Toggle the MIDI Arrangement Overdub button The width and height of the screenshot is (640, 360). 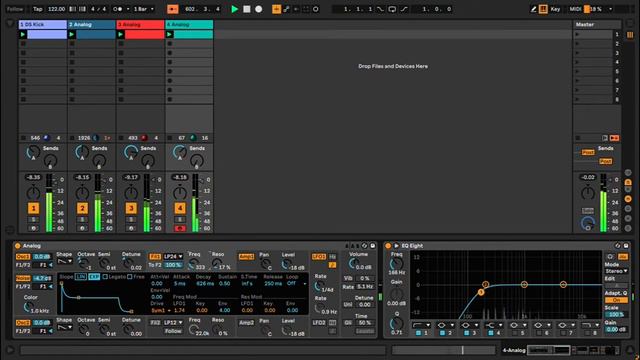276,9
